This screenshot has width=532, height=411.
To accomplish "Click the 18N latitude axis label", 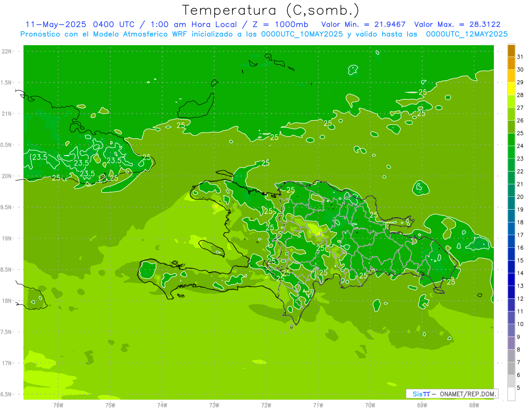I will tap(7, 301).
